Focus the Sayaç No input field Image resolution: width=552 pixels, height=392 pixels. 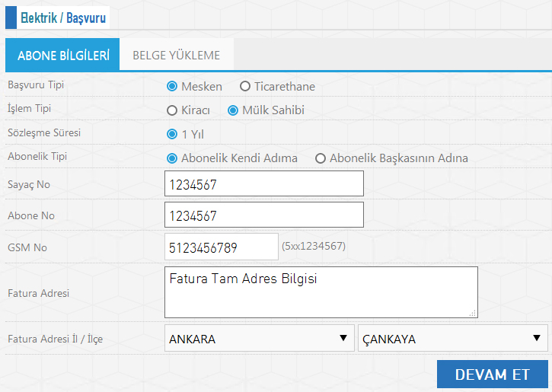[264, 183]
